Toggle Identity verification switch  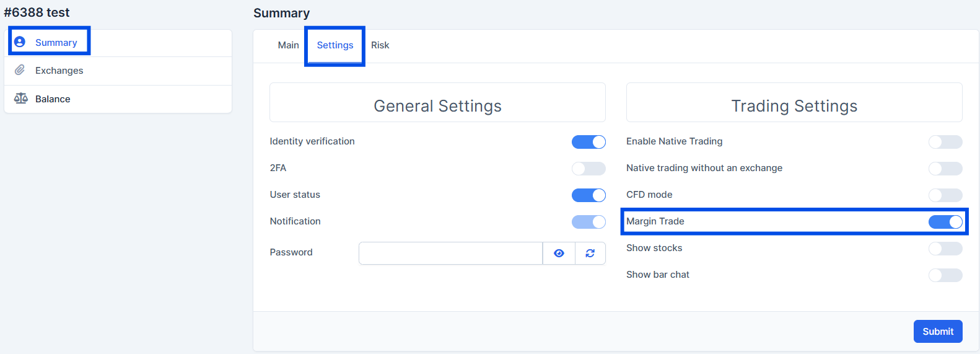[588, 142]
